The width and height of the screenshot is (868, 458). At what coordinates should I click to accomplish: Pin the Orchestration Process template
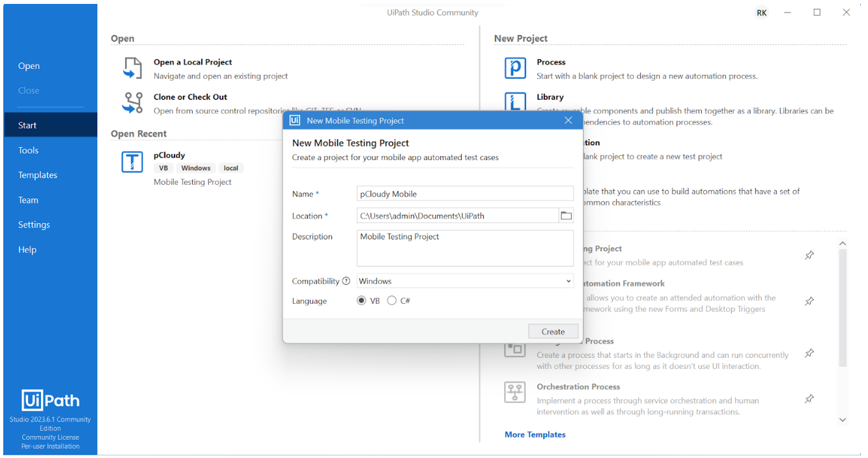tap(809, 399)
